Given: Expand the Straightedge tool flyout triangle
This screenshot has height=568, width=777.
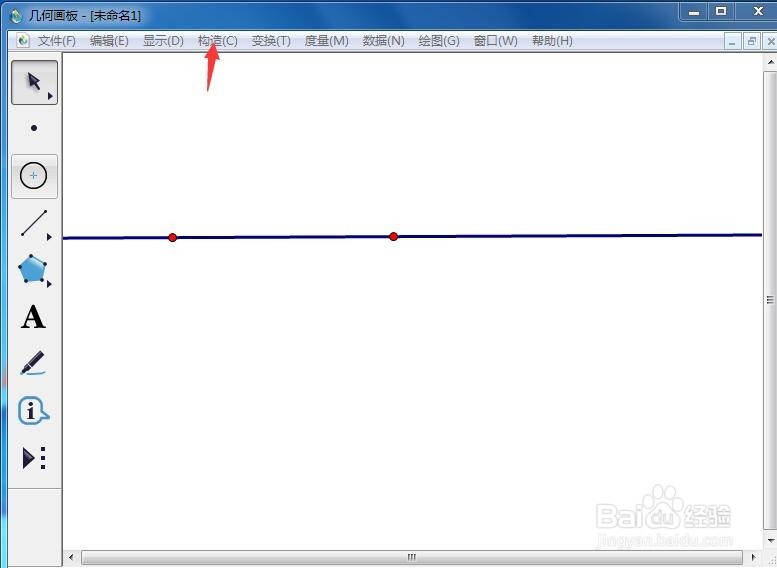Looking at the screenshot, I should point(49,237).
